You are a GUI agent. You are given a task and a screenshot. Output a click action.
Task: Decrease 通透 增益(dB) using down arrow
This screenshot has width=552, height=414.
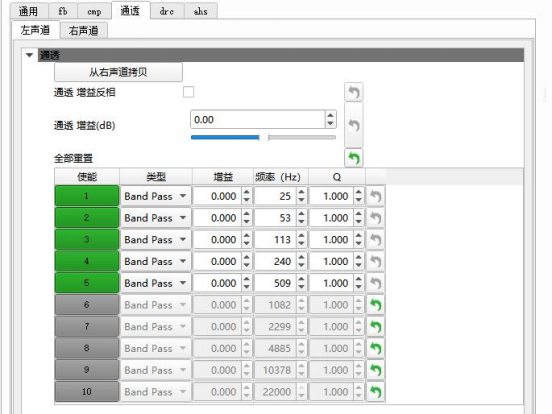(330, 124)
